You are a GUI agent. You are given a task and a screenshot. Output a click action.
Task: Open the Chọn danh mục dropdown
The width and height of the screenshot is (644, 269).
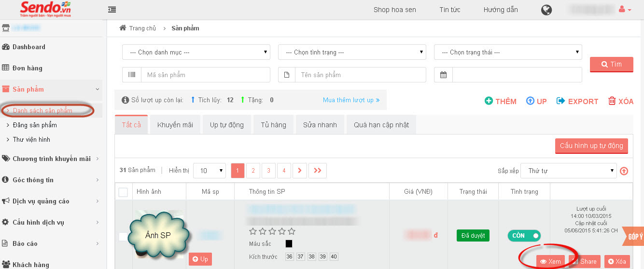pyautogui.click(x=196, y=52)
